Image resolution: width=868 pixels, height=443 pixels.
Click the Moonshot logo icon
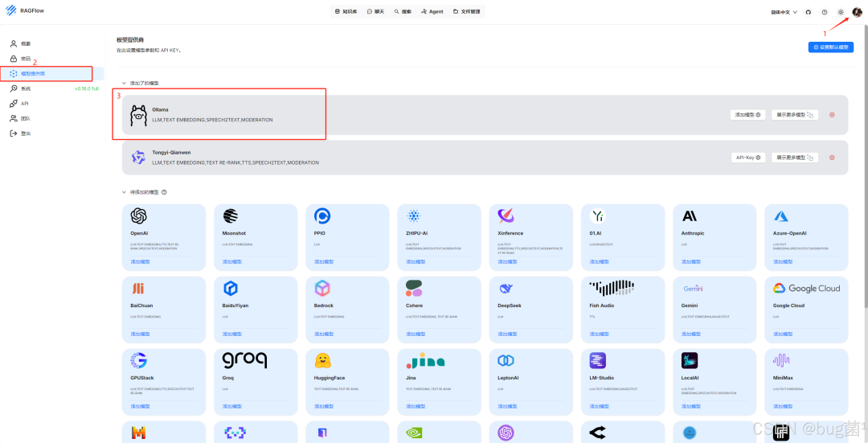[x=231, y=215]
